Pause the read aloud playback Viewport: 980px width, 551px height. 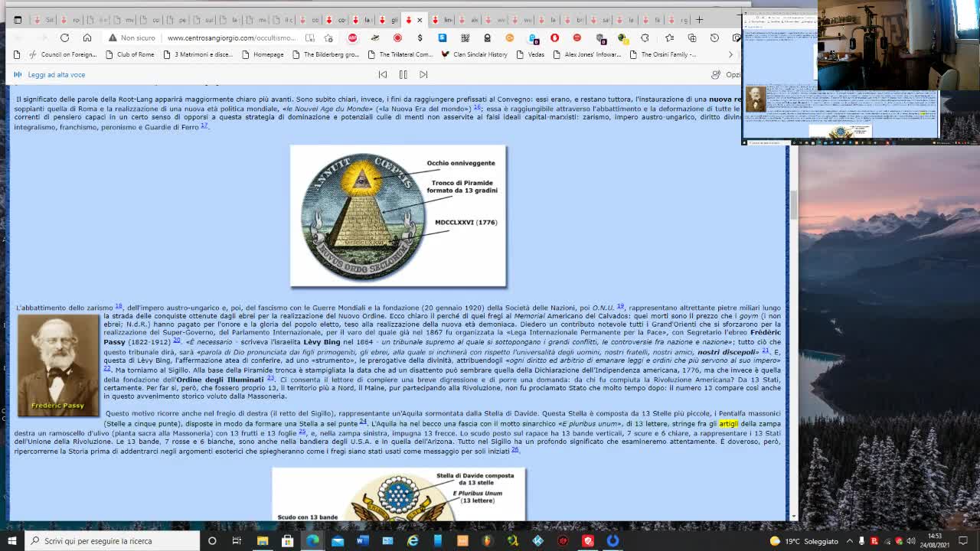pyautogui.click(x=403, y=74)
